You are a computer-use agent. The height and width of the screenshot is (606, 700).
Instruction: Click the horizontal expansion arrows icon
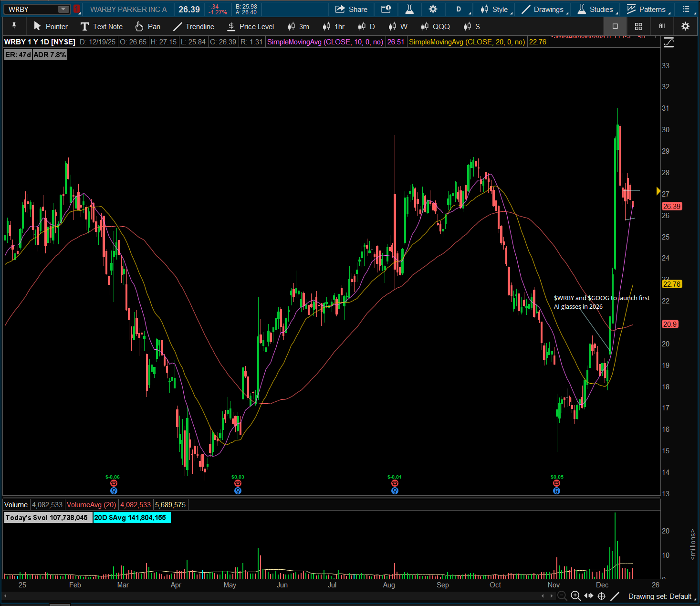(x=589, y=596)
